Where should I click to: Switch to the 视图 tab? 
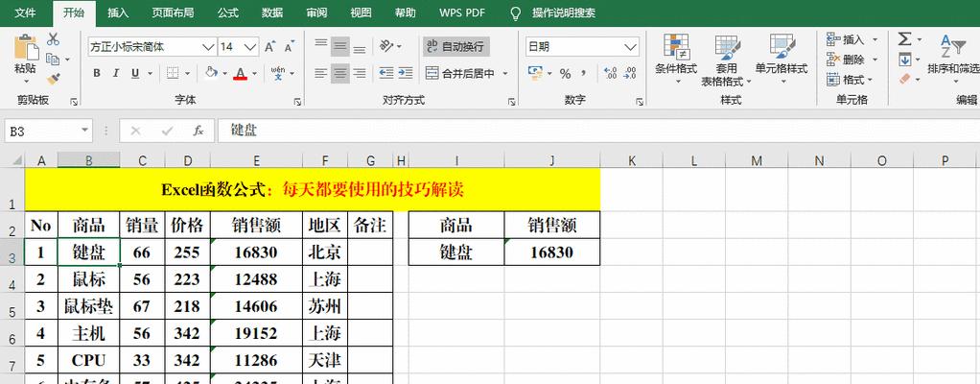[x=361, y=12]
